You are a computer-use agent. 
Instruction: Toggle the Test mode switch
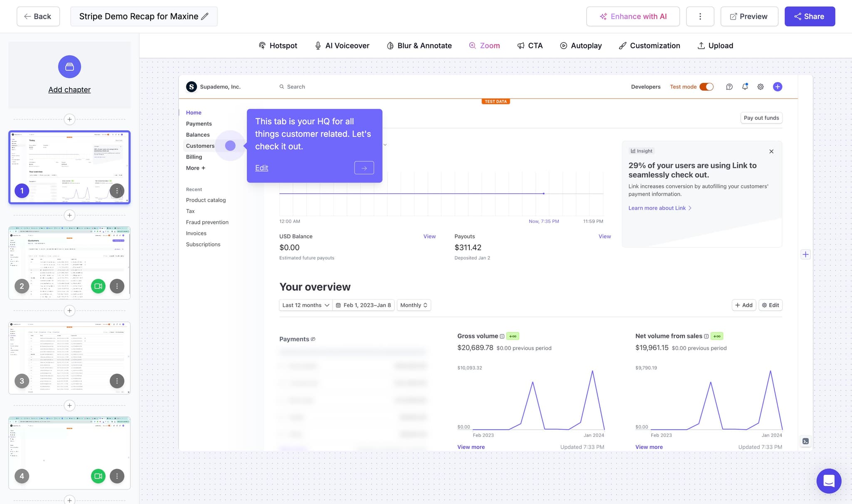[706, 86]
